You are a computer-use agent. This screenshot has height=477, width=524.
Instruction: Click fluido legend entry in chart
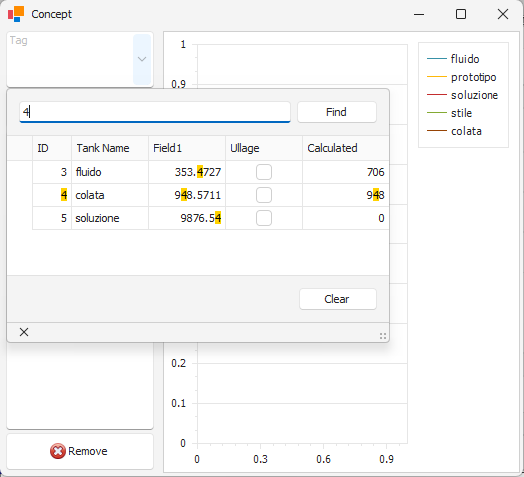453,59
